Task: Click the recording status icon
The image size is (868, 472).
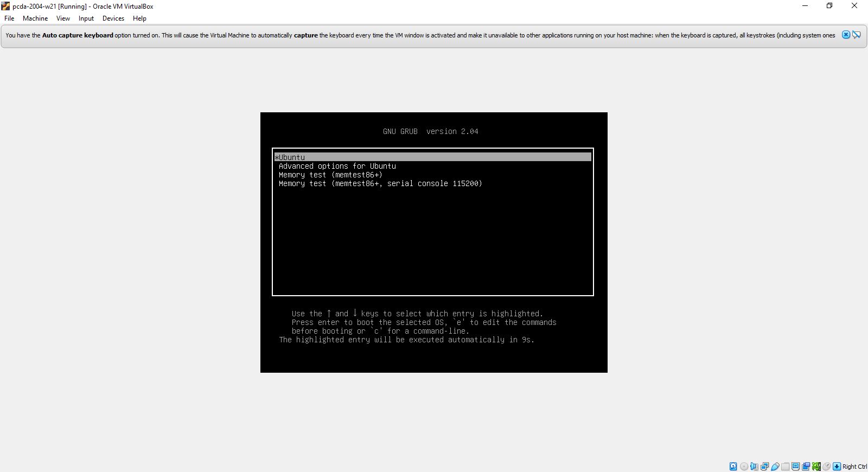Action: (x=806, y=467)
